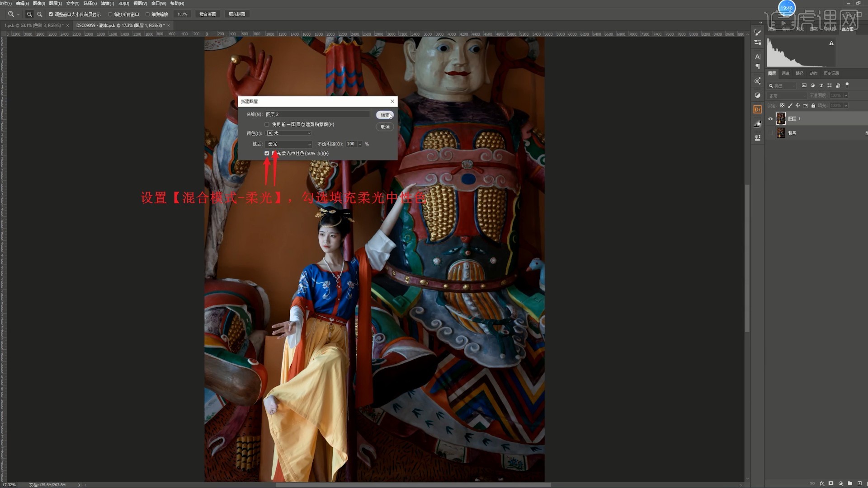Switch to the 1.psb document tab
868x488 pixels.
pyautogui.click(x=33, y=25)
